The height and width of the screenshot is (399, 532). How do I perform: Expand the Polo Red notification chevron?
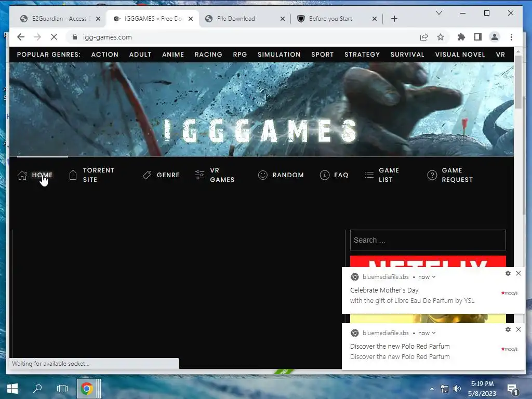434,333
